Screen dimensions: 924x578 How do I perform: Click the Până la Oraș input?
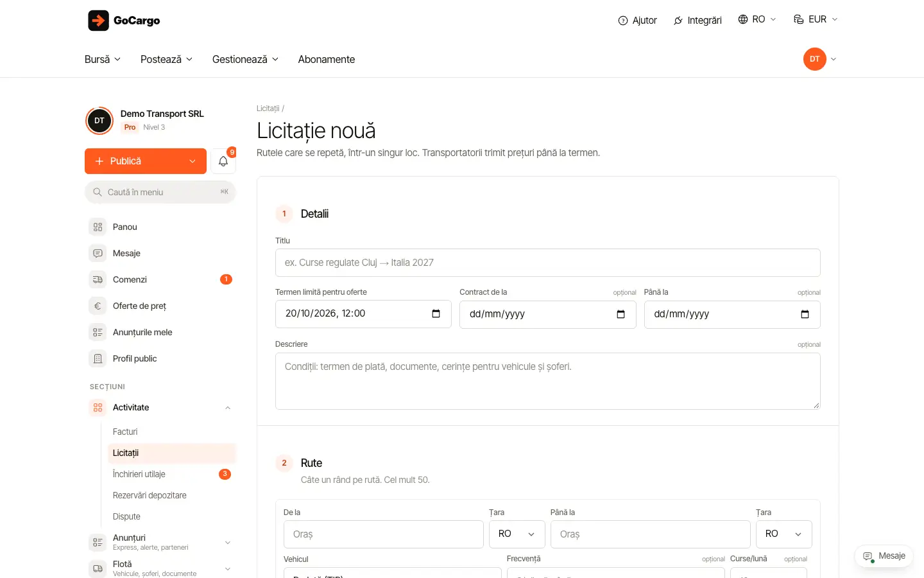(651, 534)
